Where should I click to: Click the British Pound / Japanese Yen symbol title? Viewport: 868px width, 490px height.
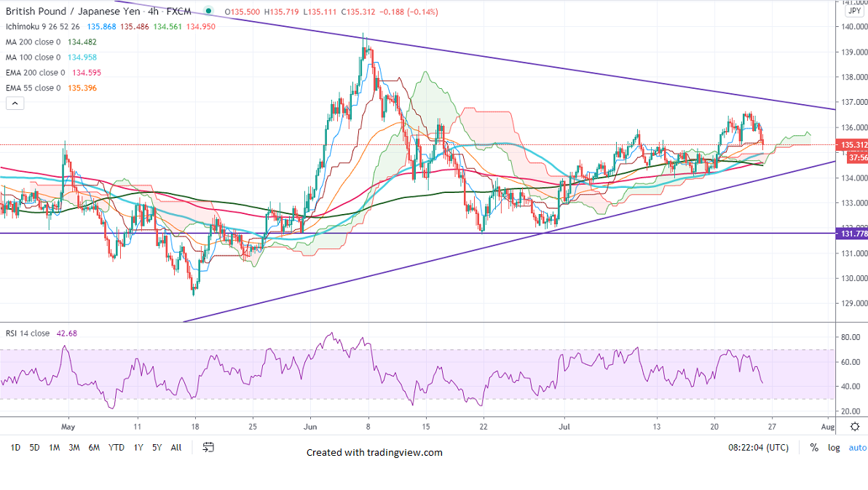point(73,11)
